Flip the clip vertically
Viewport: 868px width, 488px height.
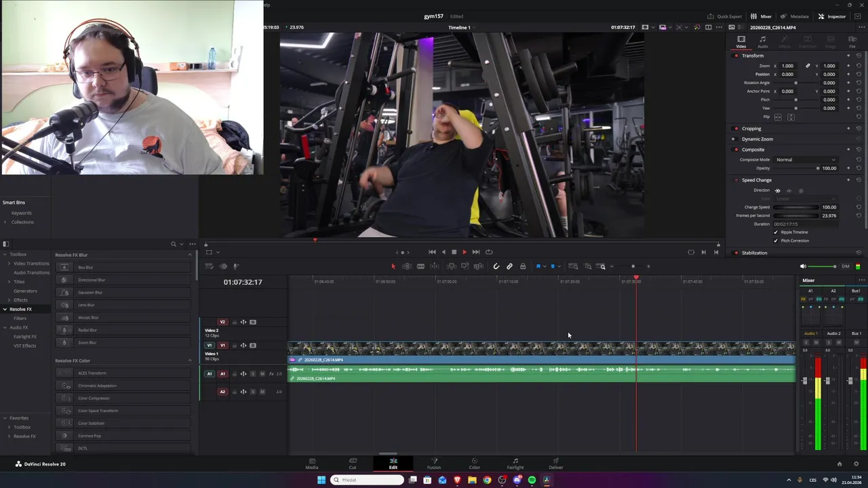pos(790,117)
